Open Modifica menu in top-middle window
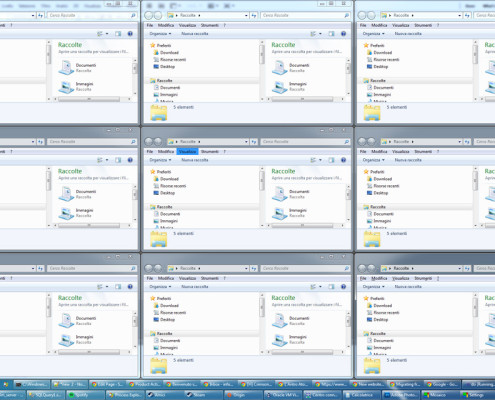The height and width of the screenshot is (400, 495). pos(166,25)
